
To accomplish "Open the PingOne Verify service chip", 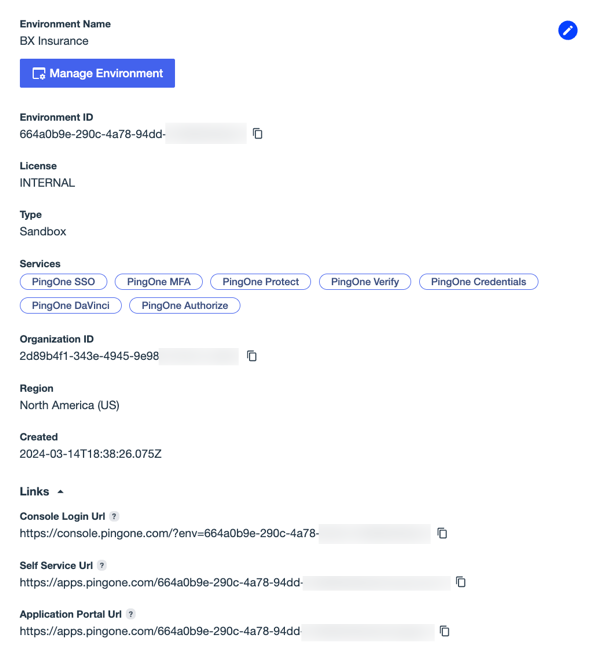I will click(364, 282).
